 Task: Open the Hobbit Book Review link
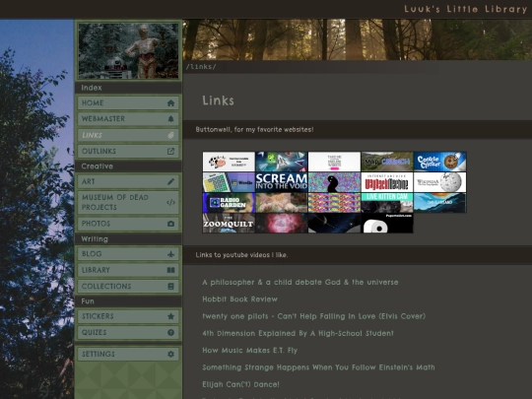pyautogui.click(x=239, y=299)
